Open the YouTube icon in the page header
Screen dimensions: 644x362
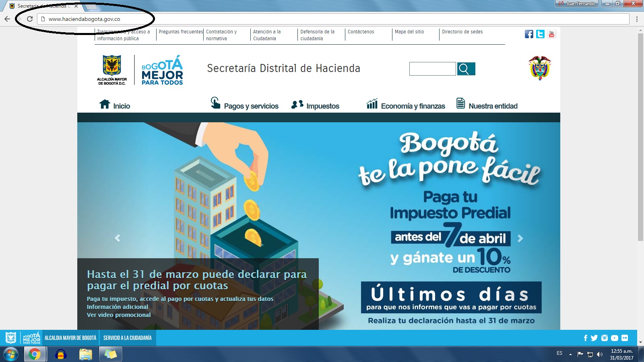click(551, 34)
